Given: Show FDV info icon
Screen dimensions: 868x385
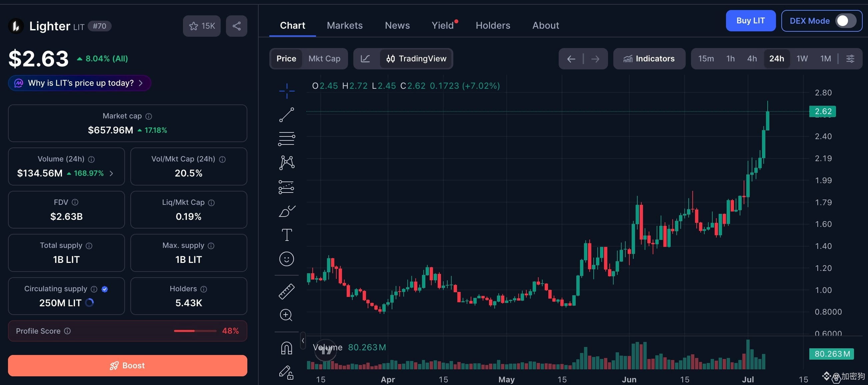Looking at the screenshot, I should (75, 202).
